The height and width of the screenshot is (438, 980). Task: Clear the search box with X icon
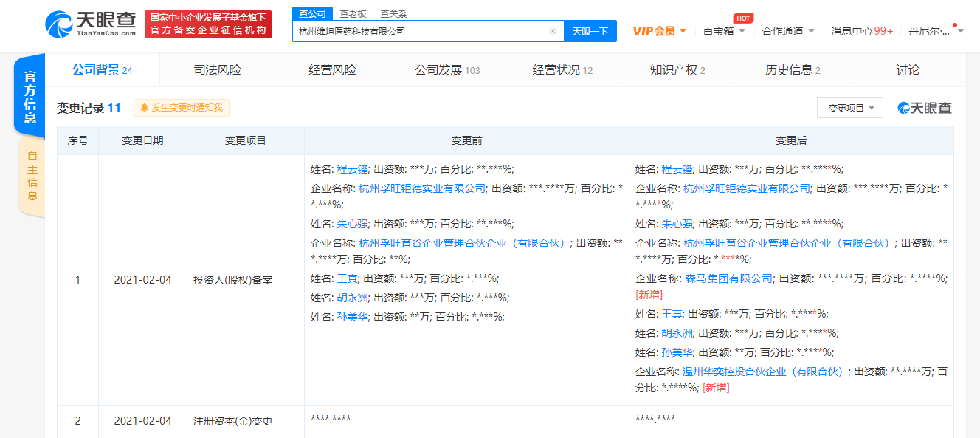coord(552,31)
